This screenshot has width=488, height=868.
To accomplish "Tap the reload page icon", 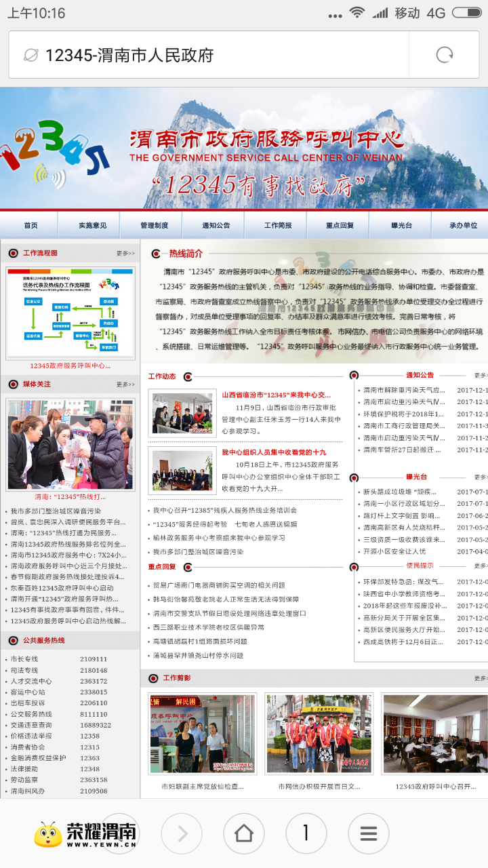I will [x=444, y=55].
